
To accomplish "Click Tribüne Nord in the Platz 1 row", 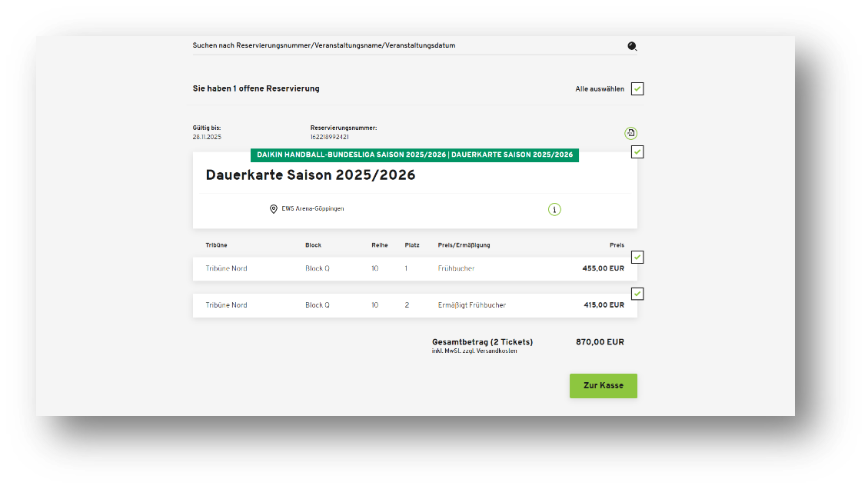I will pos(226,268).
